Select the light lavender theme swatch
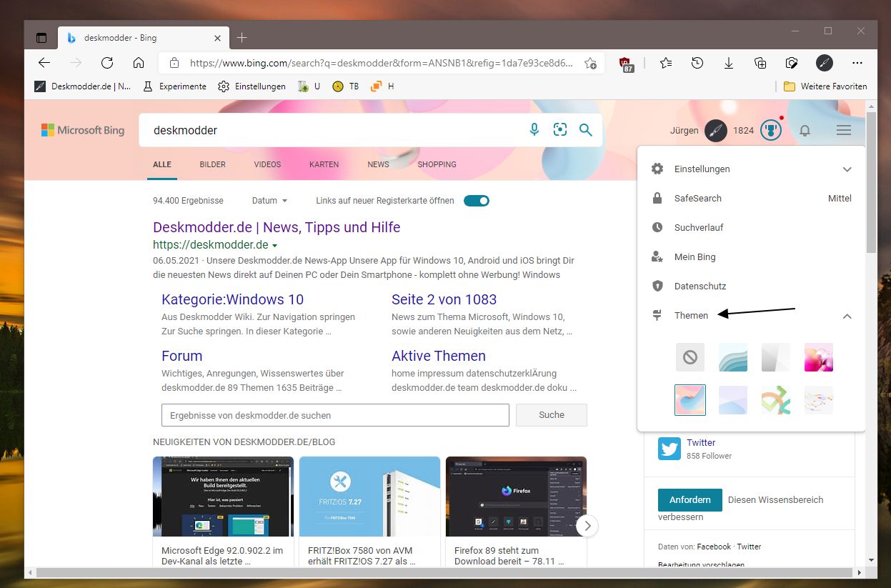 [733, 400]
